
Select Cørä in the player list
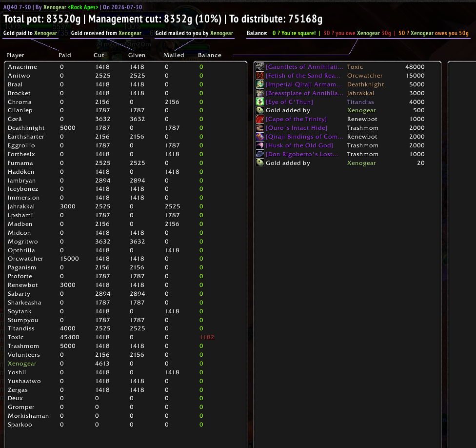pyautogui.click(x=15, y=119)
